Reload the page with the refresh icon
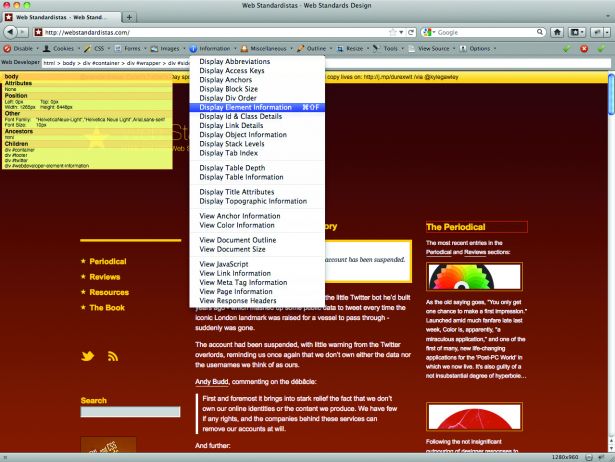The image size is (615, 462). coord(411,32)
